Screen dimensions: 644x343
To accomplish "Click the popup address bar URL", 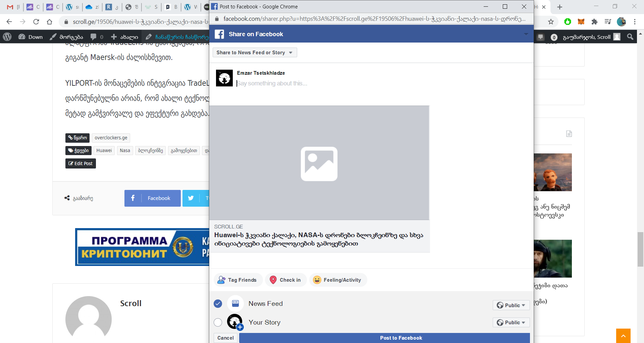I will [374, 19].
